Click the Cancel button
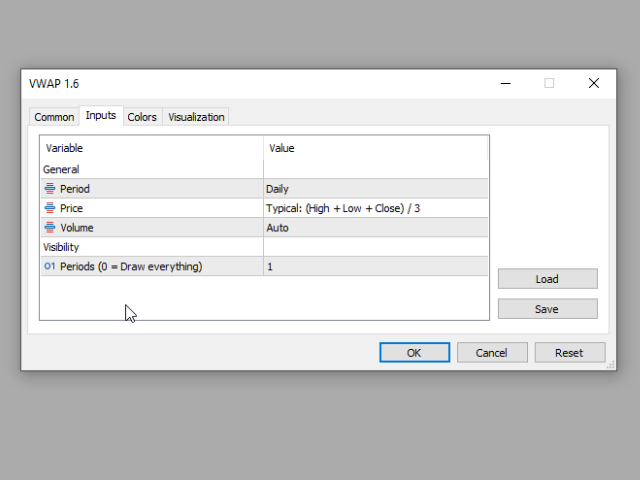 492,352
